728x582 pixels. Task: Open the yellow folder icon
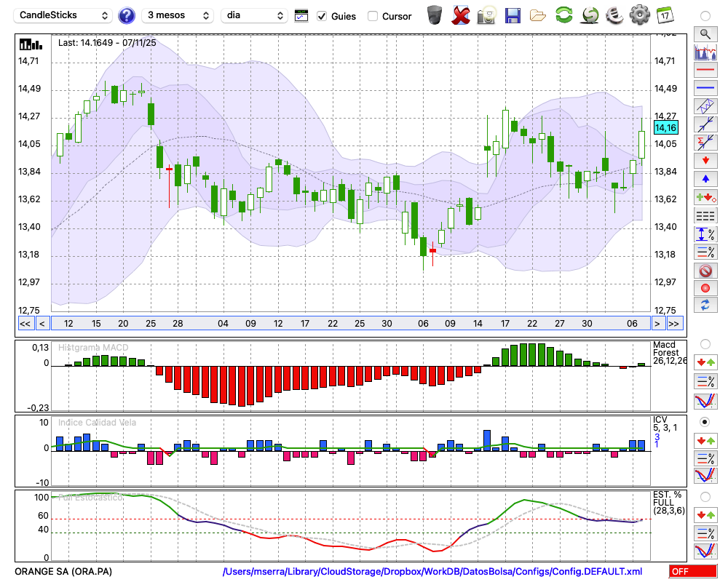(538, 15)
